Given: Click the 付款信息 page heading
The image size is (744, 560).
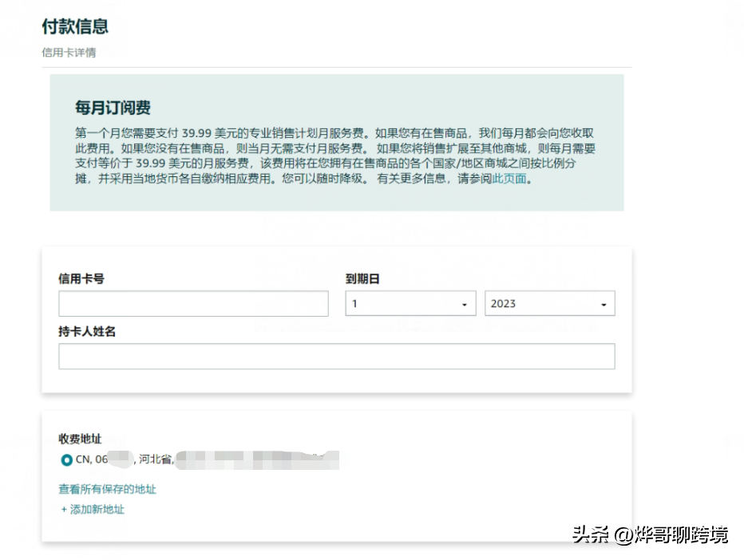Looking at the screenshot, I should [x=76, y=26].
